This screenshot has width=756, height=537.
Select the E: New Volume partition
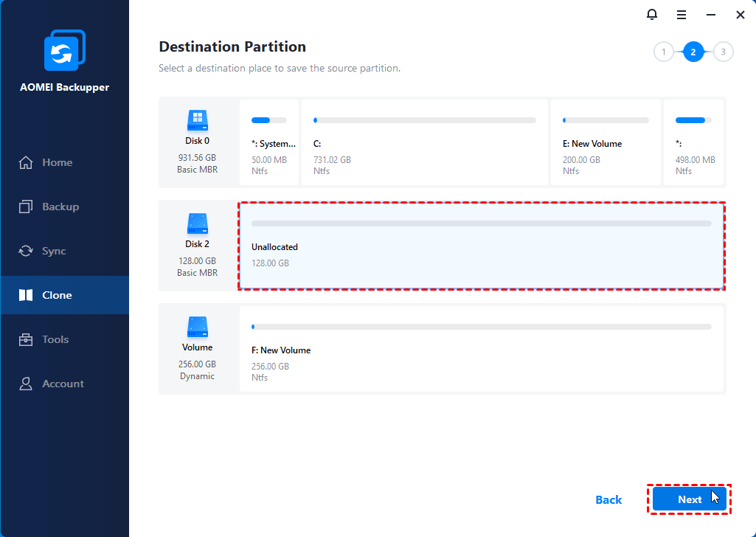[x=606, y=142]
